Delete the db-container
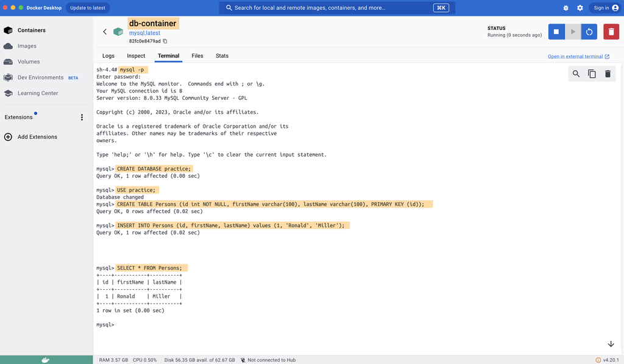 click(611, 31)
